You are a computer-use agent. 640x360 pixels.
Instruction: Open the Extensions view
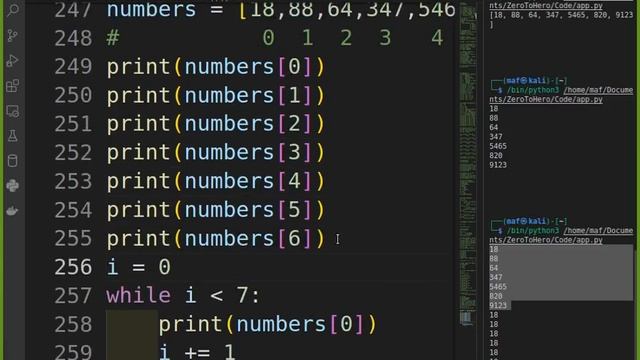pos(13,86)
